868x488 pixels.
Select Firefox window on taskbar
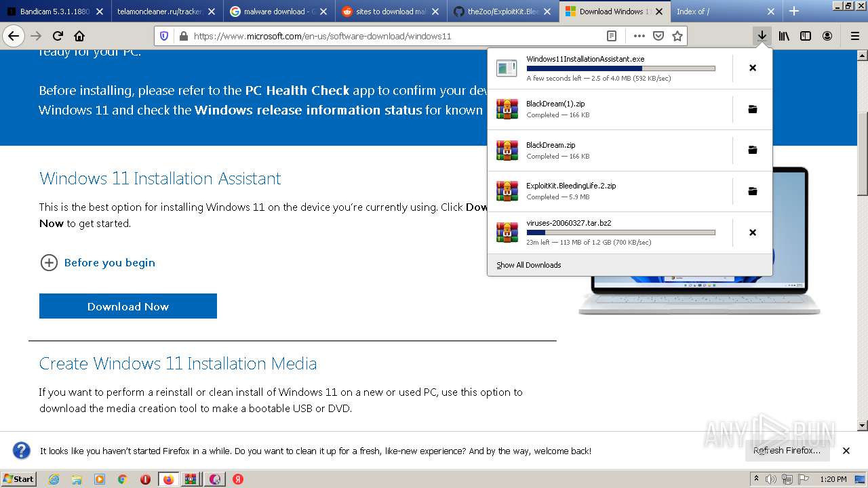tap(168, 479)
